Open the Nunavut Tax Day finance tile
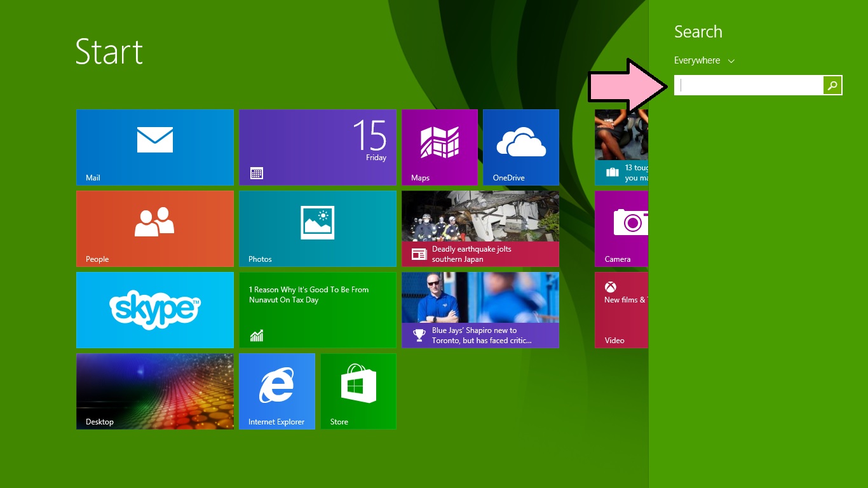This screenshot has width=868, height=488. point(318,310)
